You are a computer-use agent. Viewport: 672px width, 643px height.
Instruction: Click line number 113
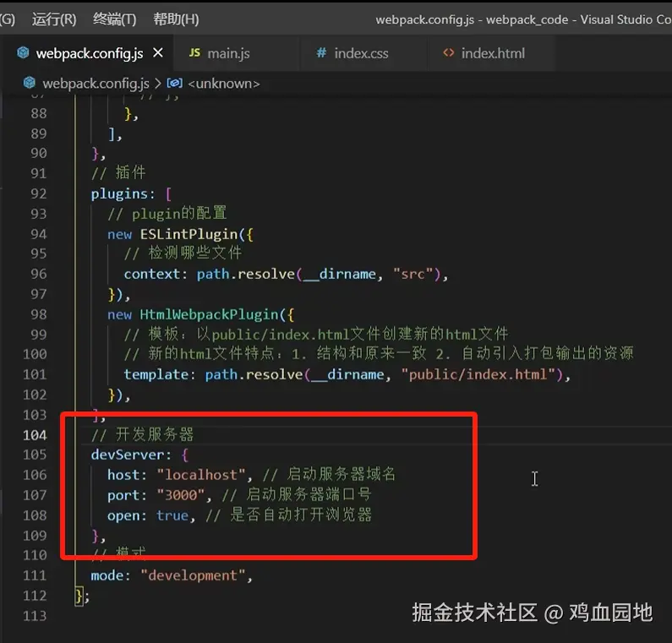click(35, 616)
